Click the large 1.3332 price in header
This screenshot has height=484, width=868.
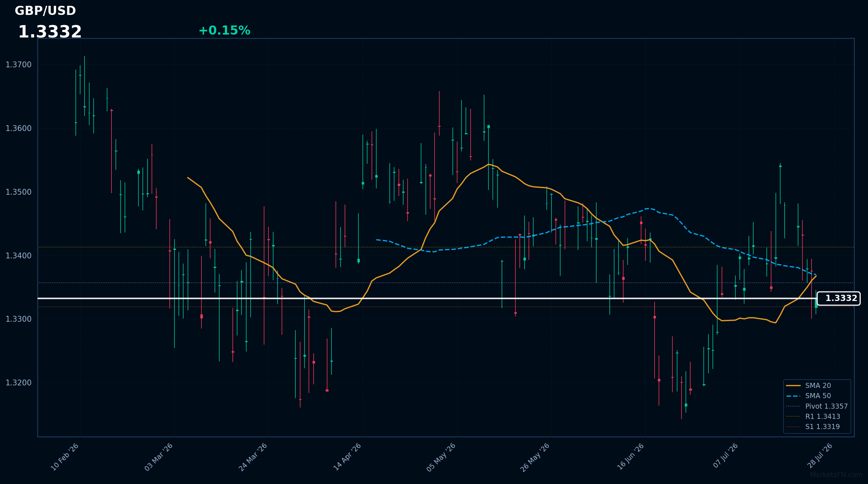pos(50,32)
